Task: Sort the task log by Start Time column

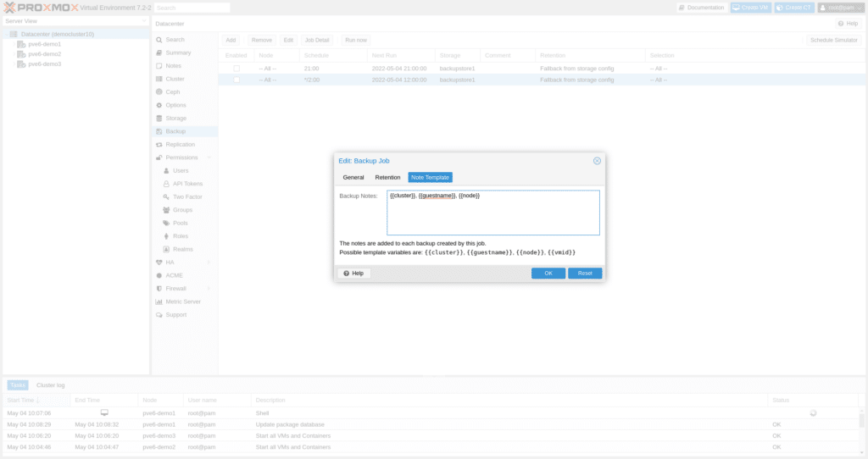Action: pyautogui.click(x=36, y=401)
